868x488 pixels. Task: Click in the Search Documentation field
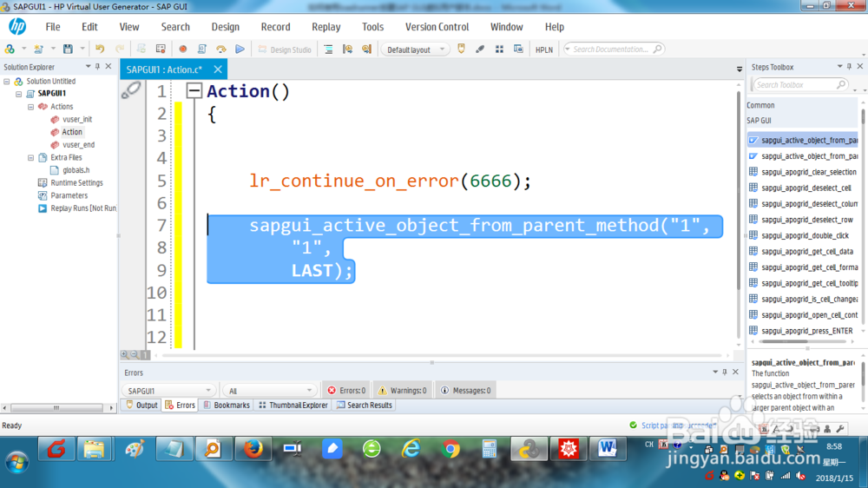point(614,49)
